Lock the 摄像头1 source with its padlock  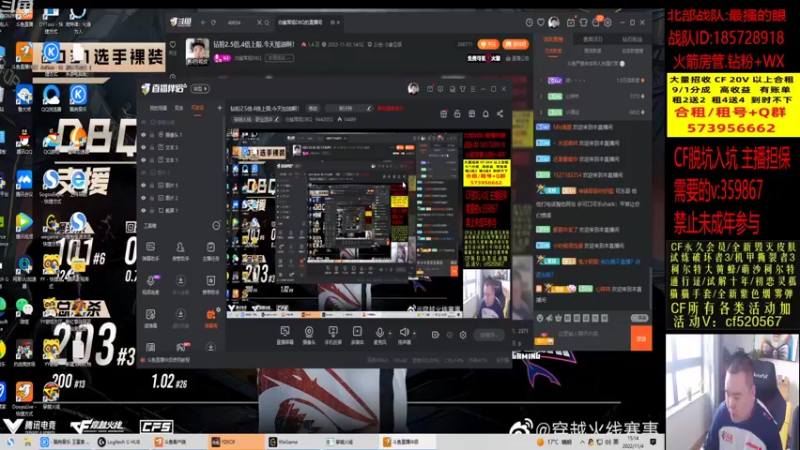[x=152, y=135]
